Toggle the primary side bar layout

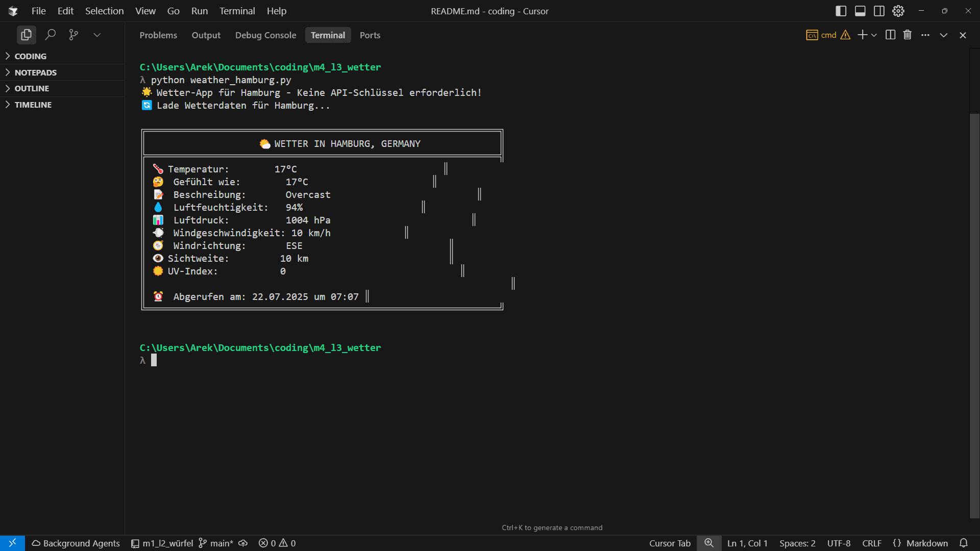841,11
